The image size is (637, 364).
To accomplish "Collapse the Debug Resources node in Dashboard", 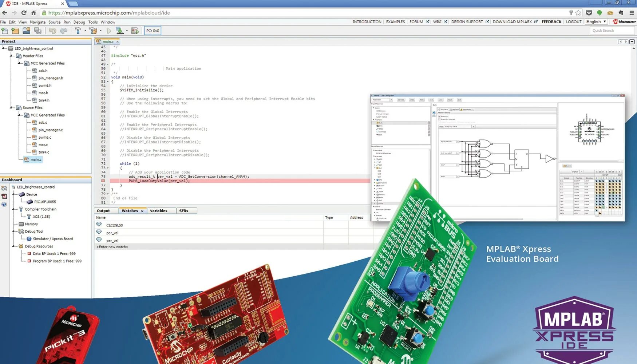I will pos(14,246).
